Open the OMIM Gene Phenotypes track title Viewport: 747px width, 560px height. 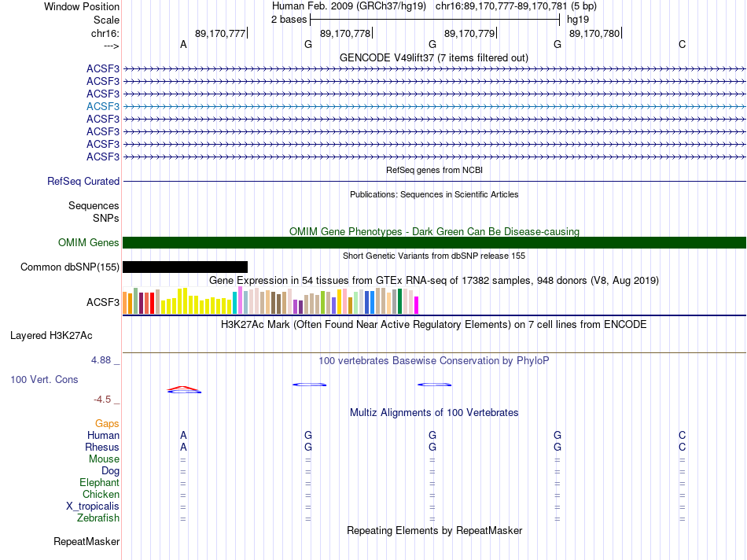point(434,231)
